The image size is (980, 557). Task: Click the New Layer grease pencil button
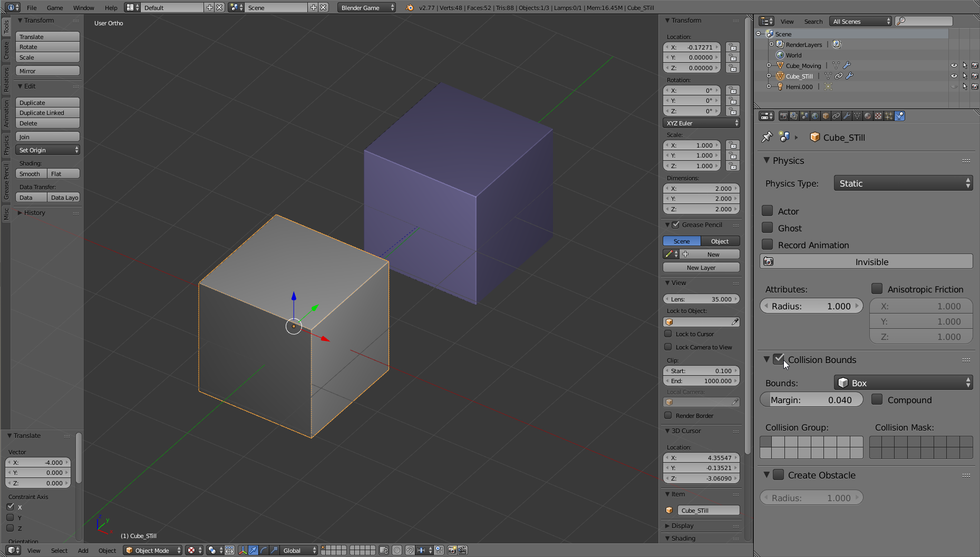[701, 268]
